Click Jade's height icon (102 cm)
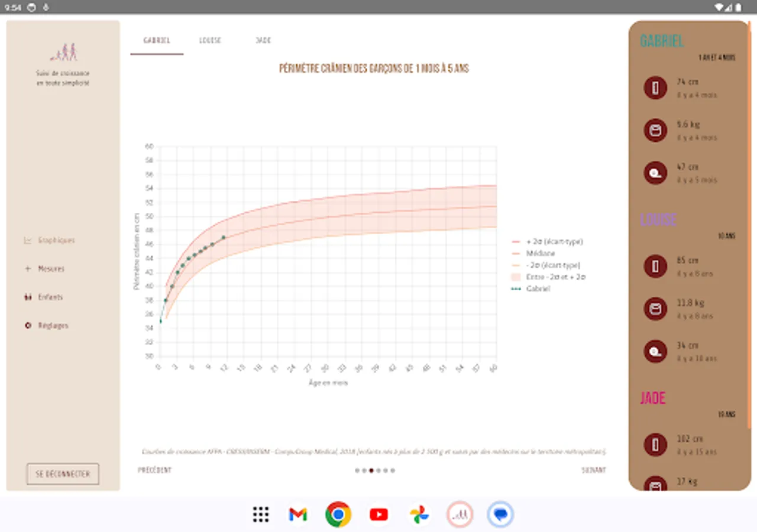Image resolution: width=757 pixels, height=532 pixels. (x=655, y=445)
